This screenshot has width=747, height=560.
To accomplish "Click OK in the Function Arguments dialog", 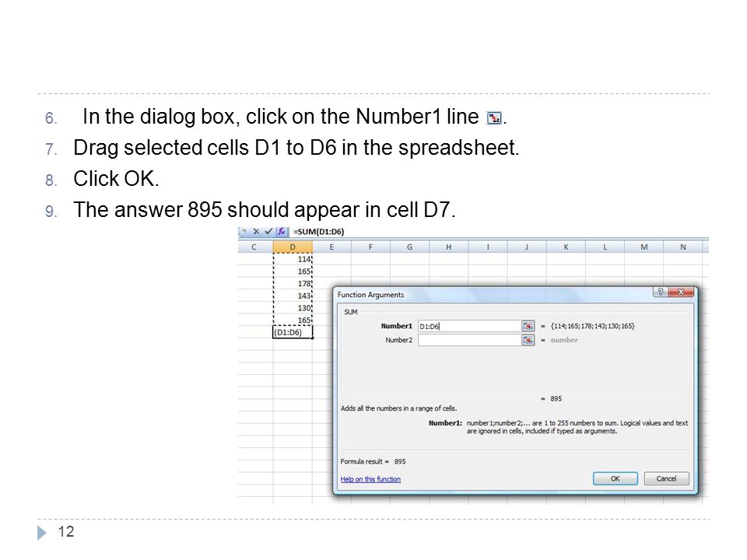I will [x=615, y=478].
